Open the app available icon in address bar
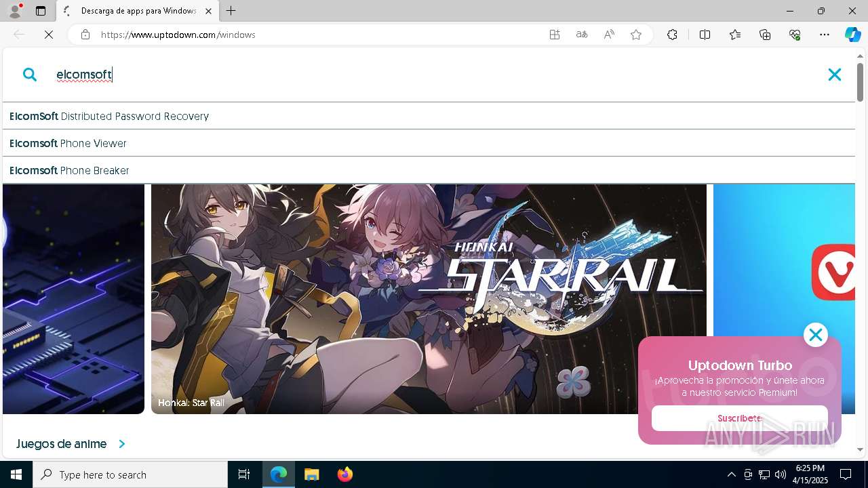The width and height of the screenshot is (868, 488). pos(555,35)
